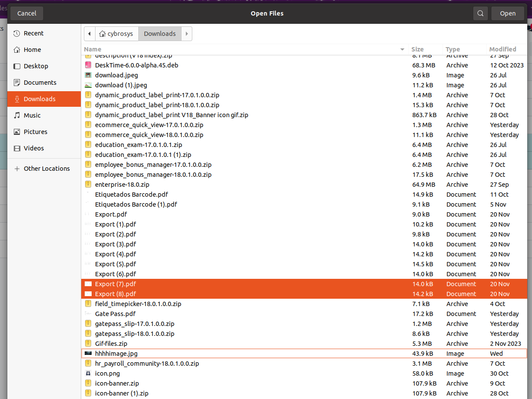532x399 pixels.
Task: Select dynamic_product_label_print V18_Banner icon gif.zip
Action: coord(172,115)
